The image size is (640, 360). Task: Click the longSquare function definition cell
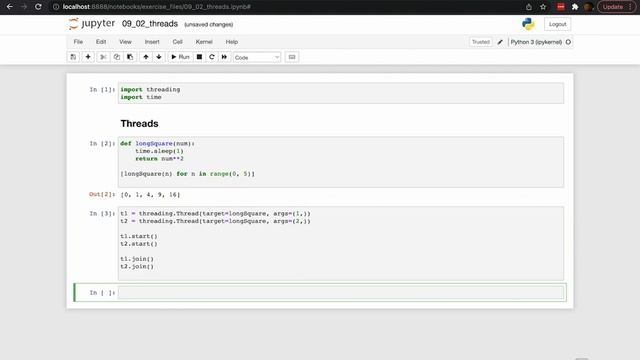coord(341,162)
